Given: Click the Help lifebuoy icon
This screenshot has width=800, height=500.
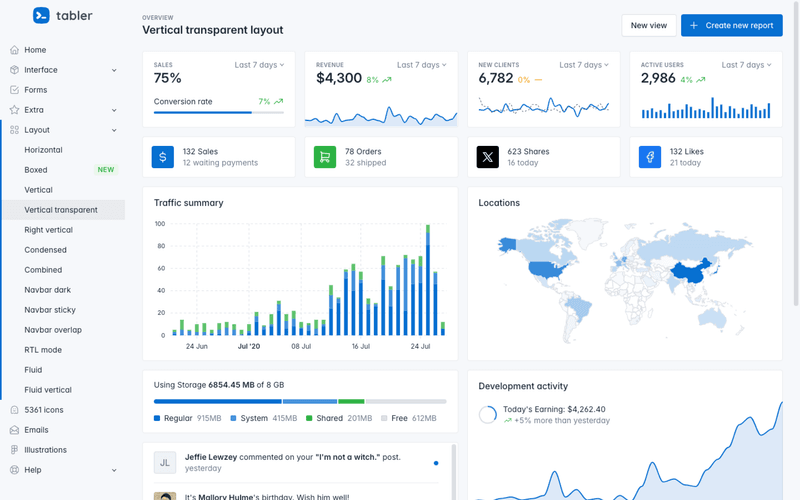Looking at the screenshot, I should tap(14, 470).
